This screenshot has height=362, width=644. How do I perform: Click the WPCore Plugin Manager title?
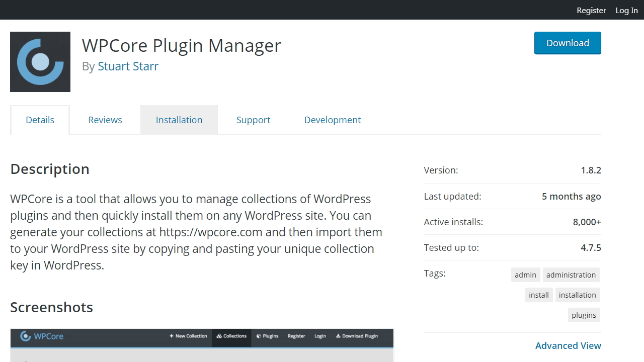click(181, 45)
